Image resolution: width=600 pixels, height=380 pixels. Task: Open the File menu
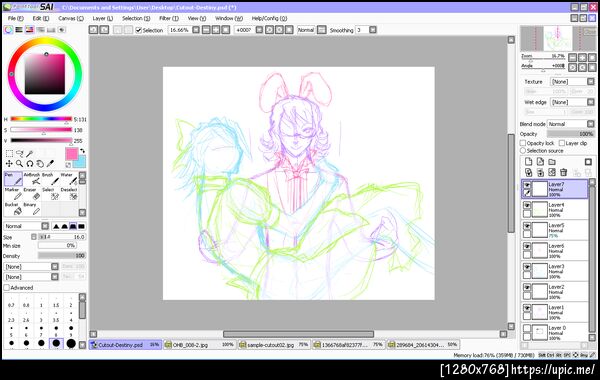pyautogui.click(x=15, y=18)
